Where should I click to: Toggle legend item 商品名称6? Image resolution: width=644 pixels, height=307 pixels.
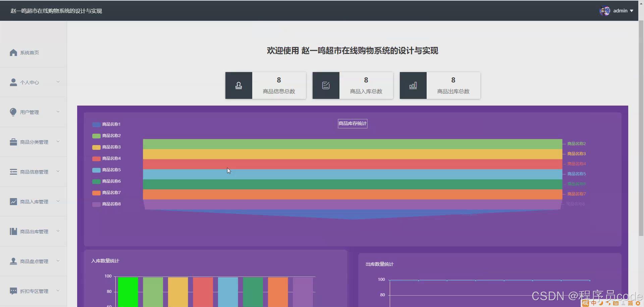pos(106,181)
